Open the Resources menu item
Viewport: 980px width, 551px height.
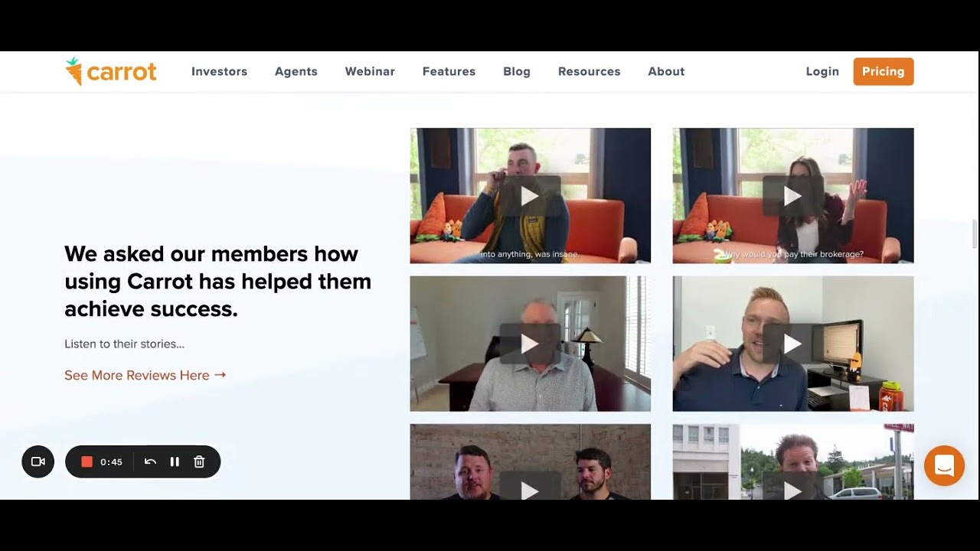coord(589,71)
